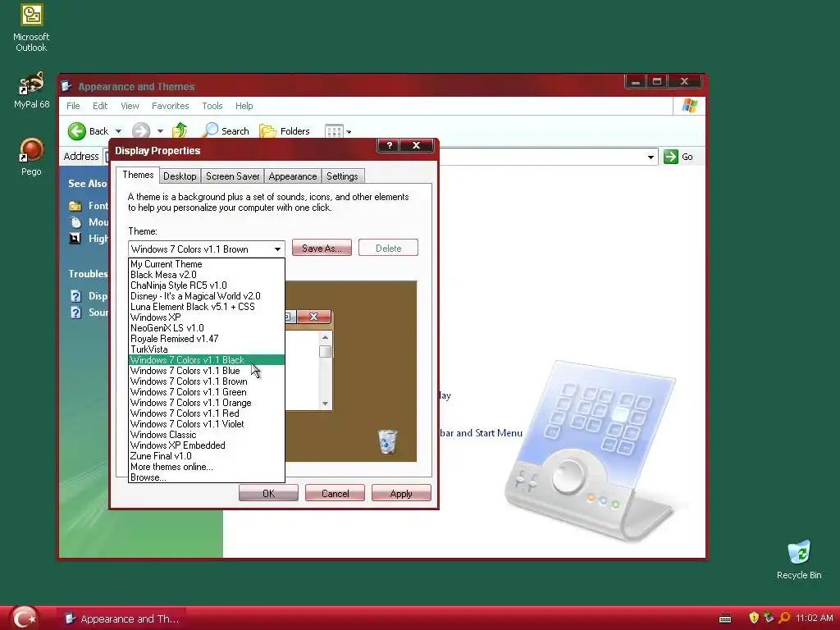The height and width of the screenshot is (630, 840).
Task: Click the Mouse Pointers icon in See Also
Action: 75,221
